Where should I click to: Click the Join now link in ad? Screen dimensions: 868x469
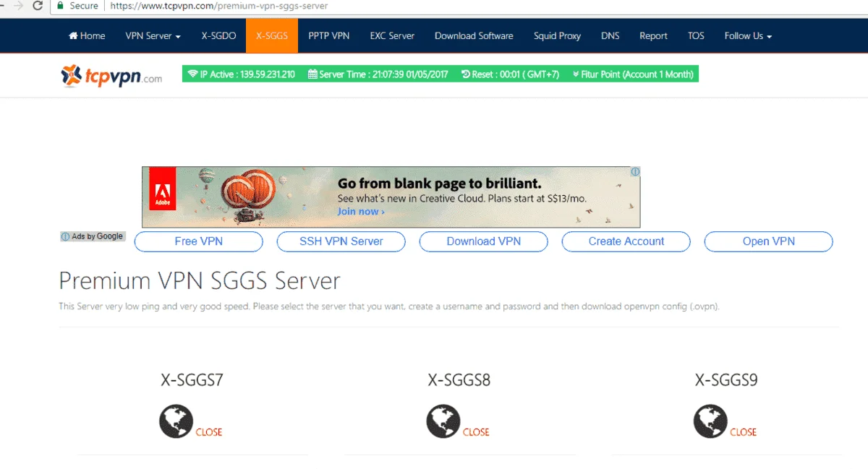point(361,211)
